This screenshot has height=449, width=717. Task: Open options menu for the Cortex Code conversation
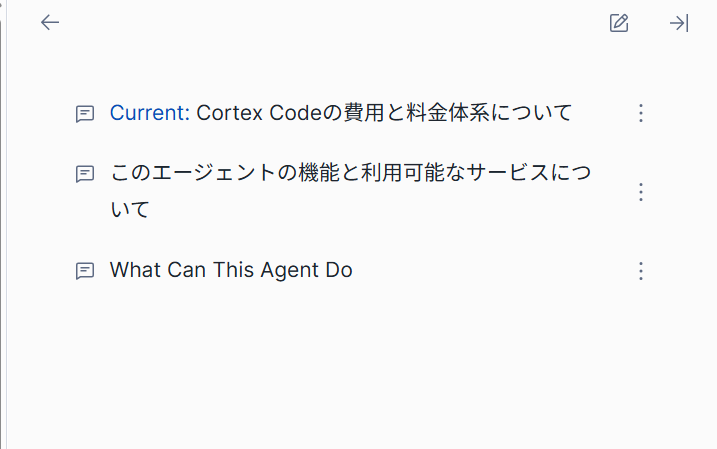click(x=642, y=113)
